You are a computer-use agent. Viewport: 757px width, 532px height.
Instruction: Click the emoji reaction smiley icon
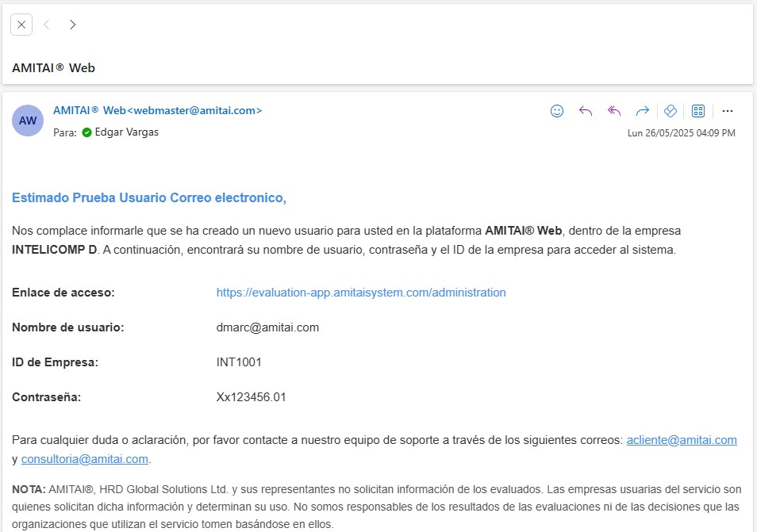click(x=557, y=111)
